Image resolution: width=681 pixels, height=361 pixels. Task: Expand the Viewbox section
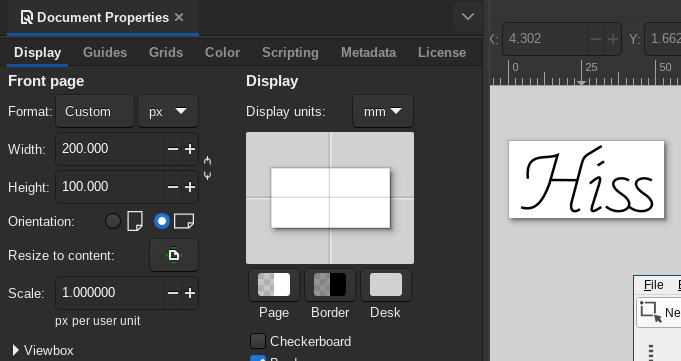click(42, 350)
